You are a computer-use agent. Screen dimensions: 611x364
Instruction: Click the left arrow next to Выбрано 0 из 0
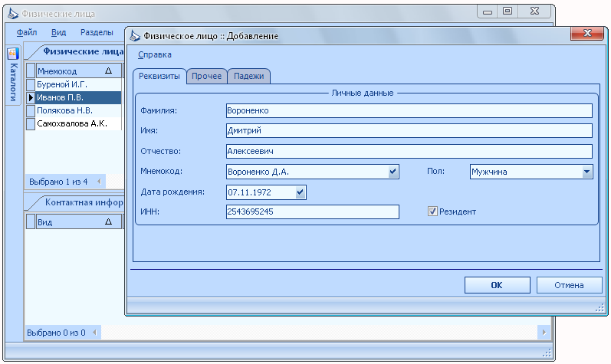pos(94,333)
